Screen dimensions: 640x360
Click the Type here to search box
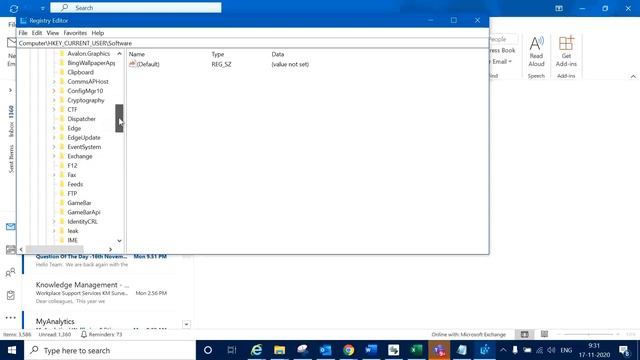(x=110, y=350)
